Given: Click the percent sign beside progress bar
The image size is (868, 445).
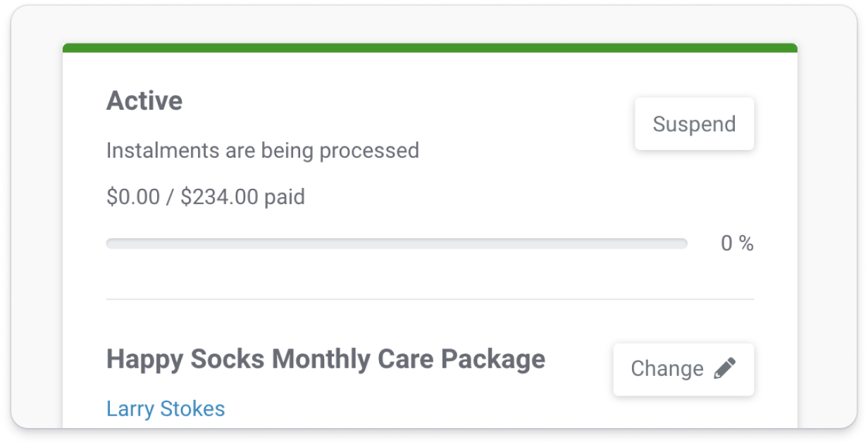Looking at the screenshot, I should point(747,244).
